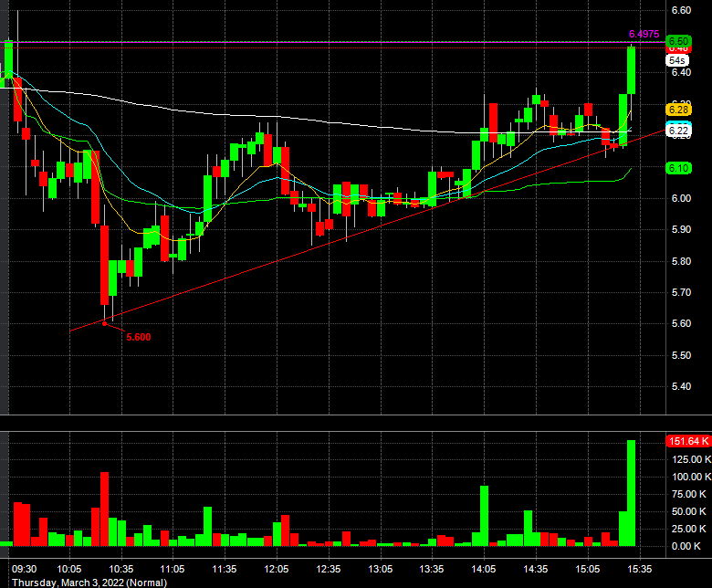The image size is (712, 588).
Task: Click the latest tall green candlestick near 6.48
Action: (631, 70)
